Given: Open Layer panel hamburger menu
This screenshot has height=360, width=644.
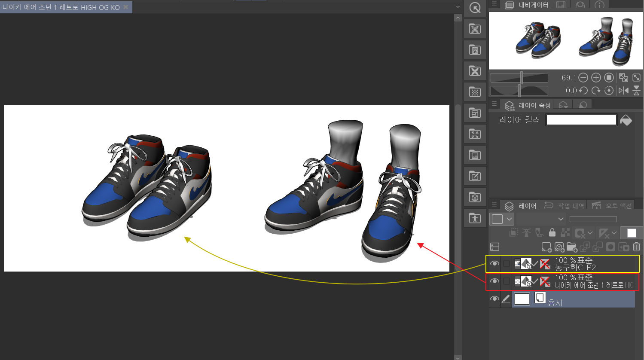Looking at the screenshot, I should [494, 204].
